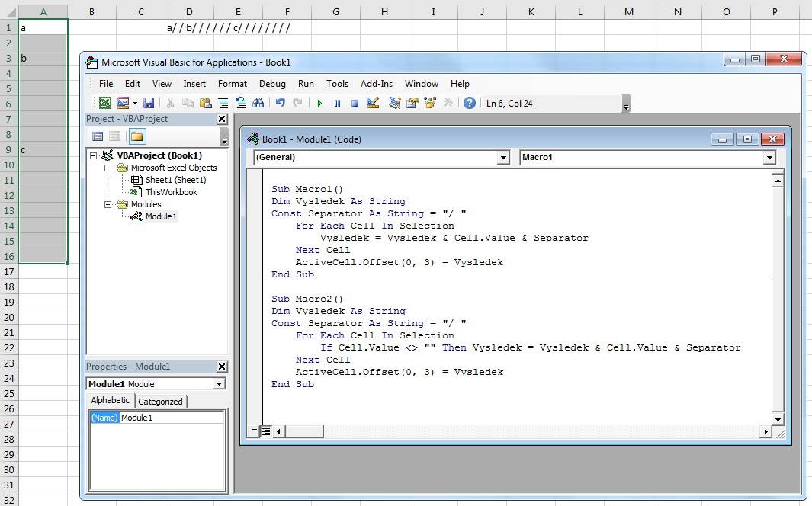
Task: Click the Standard toolbar options arrow
Action: 626,104
